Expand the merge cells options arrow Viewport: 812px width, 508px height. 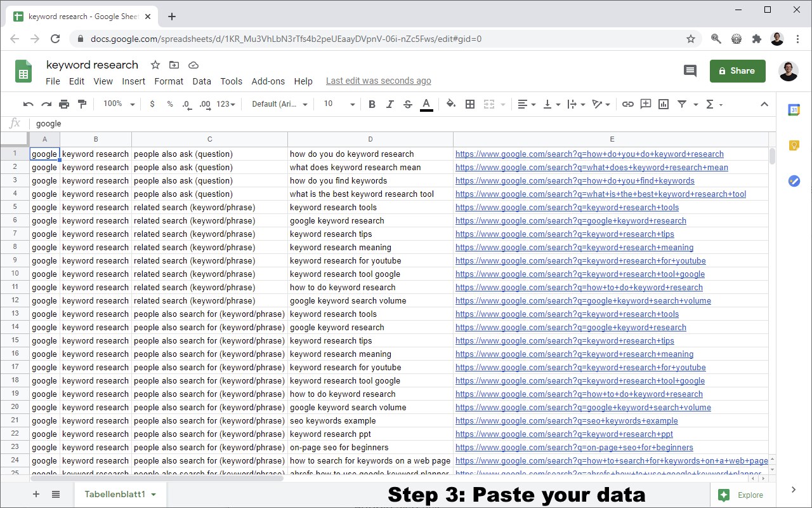coord(503,104)
